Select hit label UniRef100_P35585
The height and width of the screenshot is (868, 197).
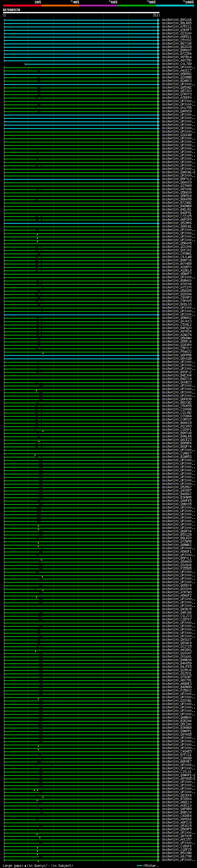click(x=176, y=569)
